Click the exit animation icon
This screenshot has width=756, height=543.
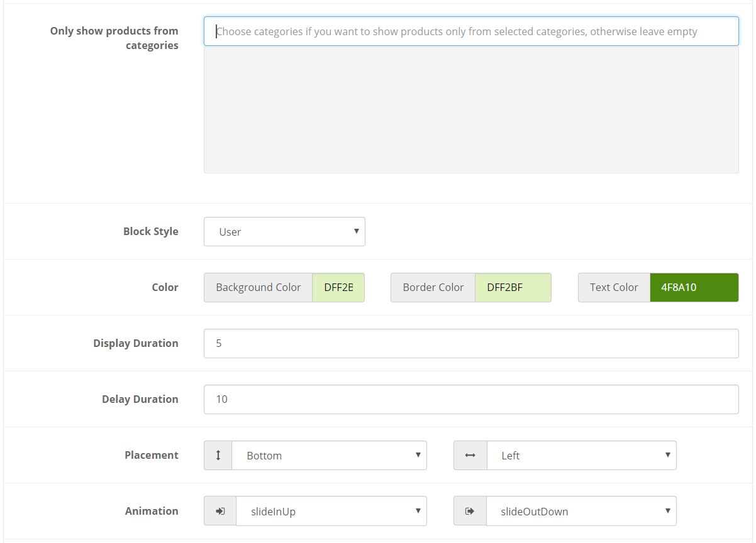click(x=470, y=511)
